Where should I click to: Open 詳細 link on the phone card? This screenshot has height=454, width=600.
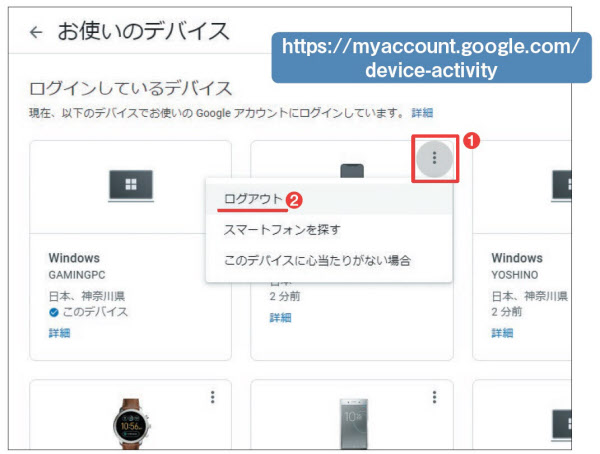280,317
